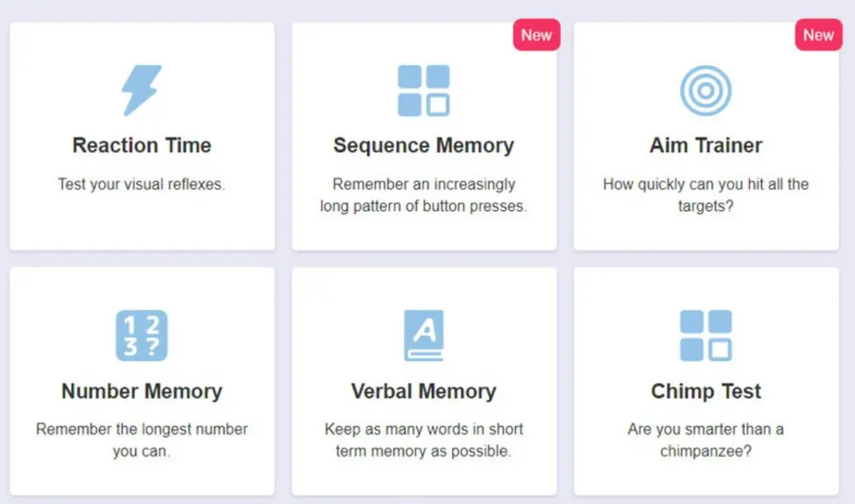Click the Chimp Test card

pos(705,380)
